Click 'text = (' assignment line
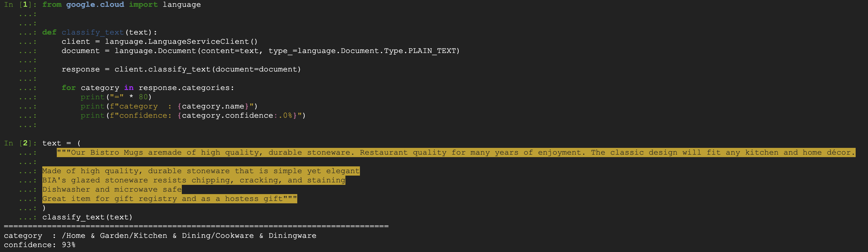The height and width of the screenshot is (252, 868). click(x=61, y=143)
